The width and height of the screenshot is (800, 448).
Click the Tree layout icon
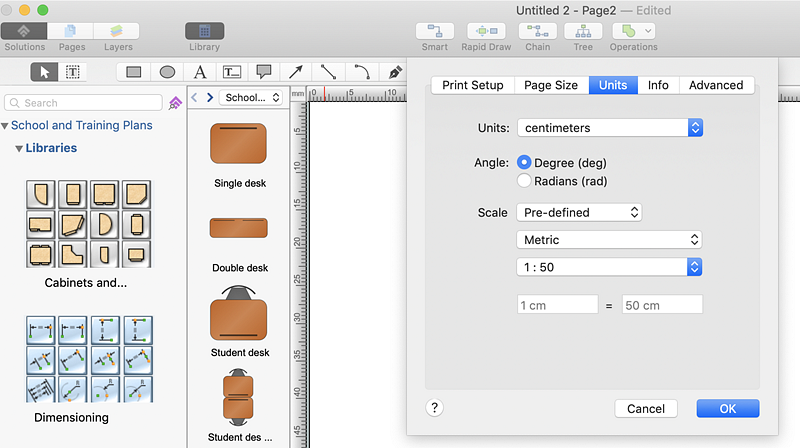coord(583,31)
